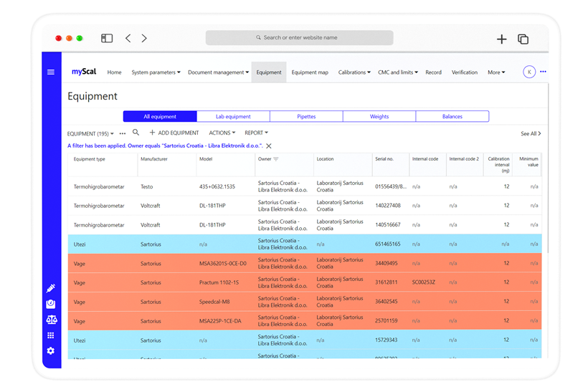The image size is (588, 392).
Task: Click the ADD EQUIPMENT button
Action: (174, 133)
